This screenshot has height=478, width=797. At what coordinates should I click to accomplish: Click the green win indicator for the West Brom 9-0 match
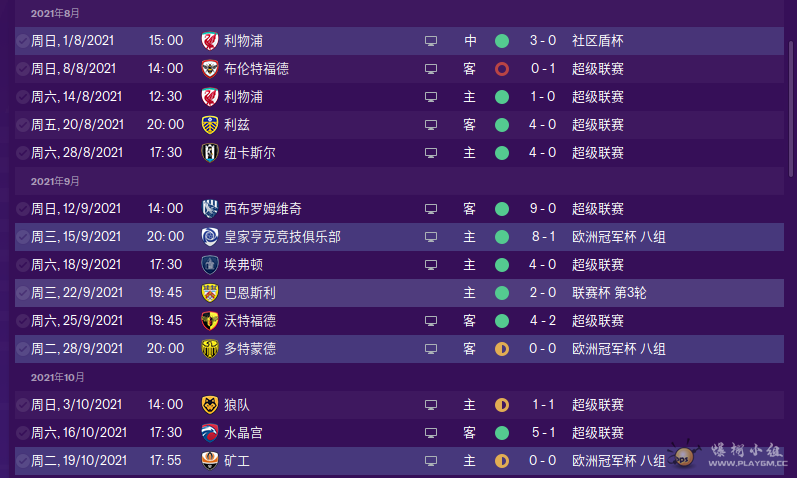[502, 209]
